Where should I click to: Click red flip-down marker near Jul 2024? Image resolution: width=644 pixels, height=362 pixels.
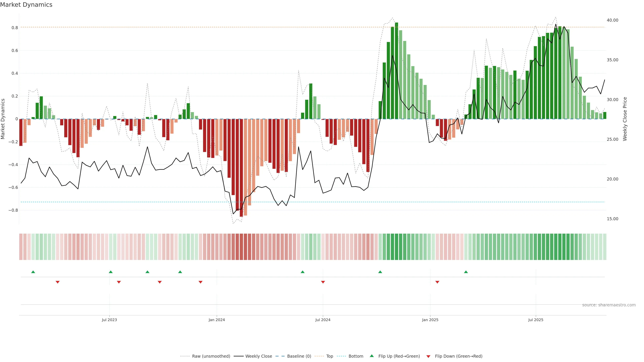[323, 282]
